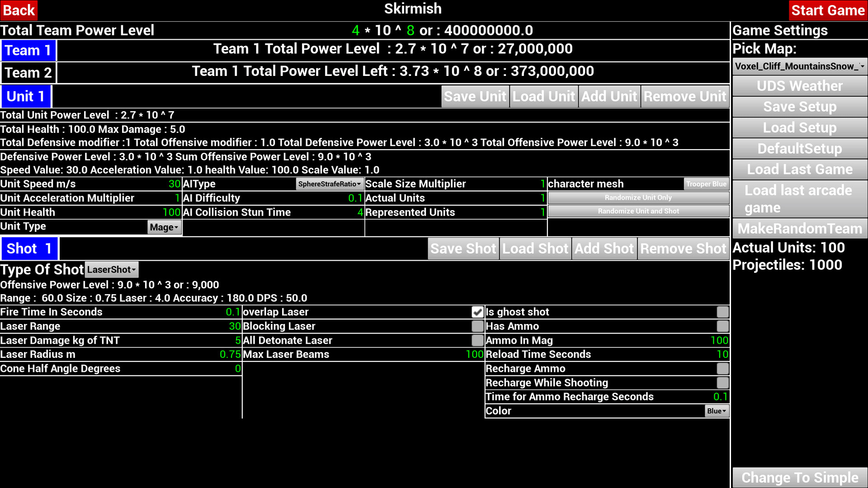Enable the Blocking Laser checkbox

point(477,326)
